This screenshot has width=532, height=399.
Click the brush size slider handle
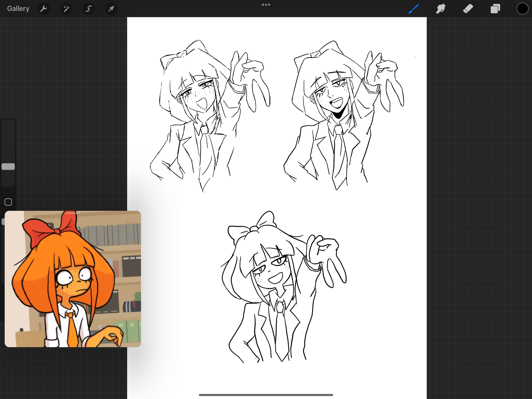point(8,167)
